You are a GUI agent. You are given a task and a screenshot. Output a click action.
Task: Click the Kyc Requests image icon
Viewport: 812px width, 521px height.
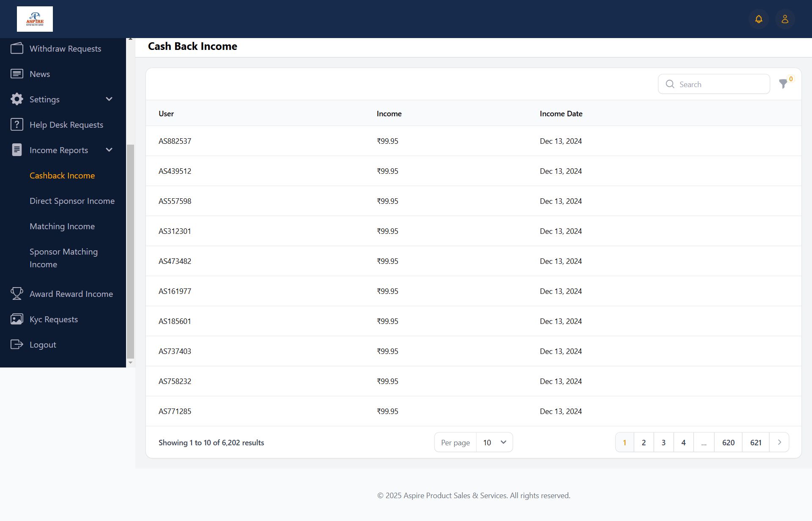click(17, 319)
